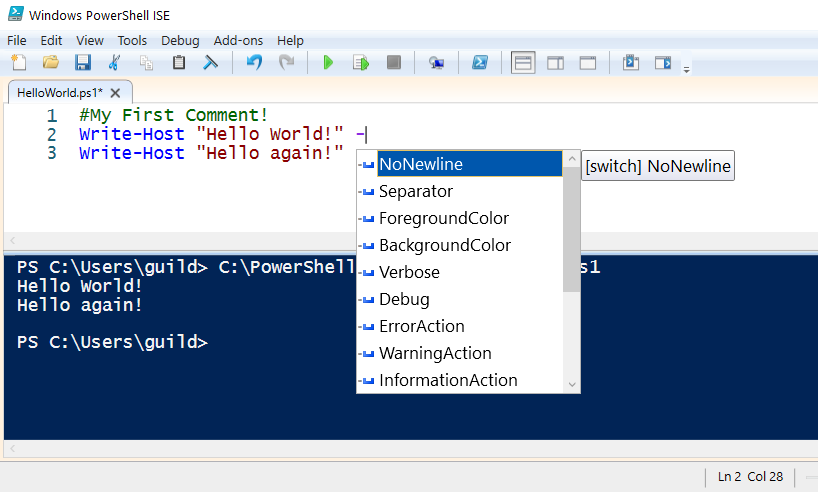Viewport: 818px width, 492px height.
Task: Place cursor in "Hello again!" string
Action: [270, 153]
